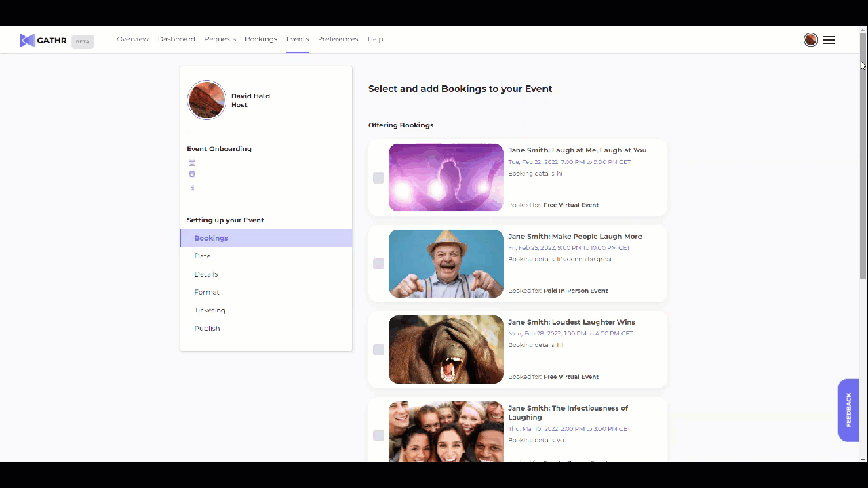Click the vertical scrollbar thumb
Viewport: 868px width, 488px height.
(x=863, y=156)
